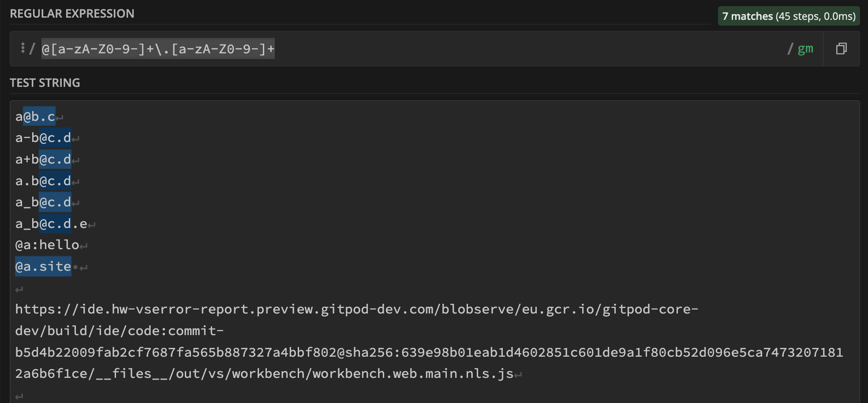Open the match details for 7 matches badge
The width and height of the screenshot is (868, 403).
pos(789,16)
